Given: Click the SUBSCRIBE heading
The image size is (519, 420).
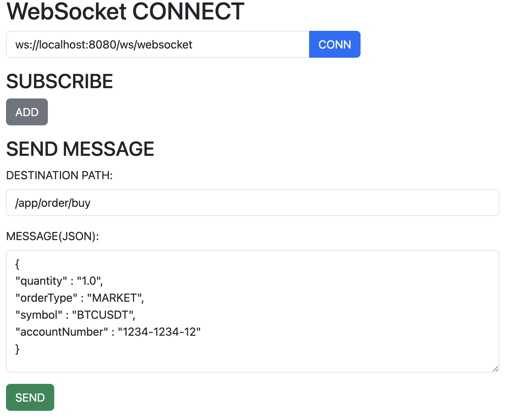Looking at the screenshot, I should 59,81.
